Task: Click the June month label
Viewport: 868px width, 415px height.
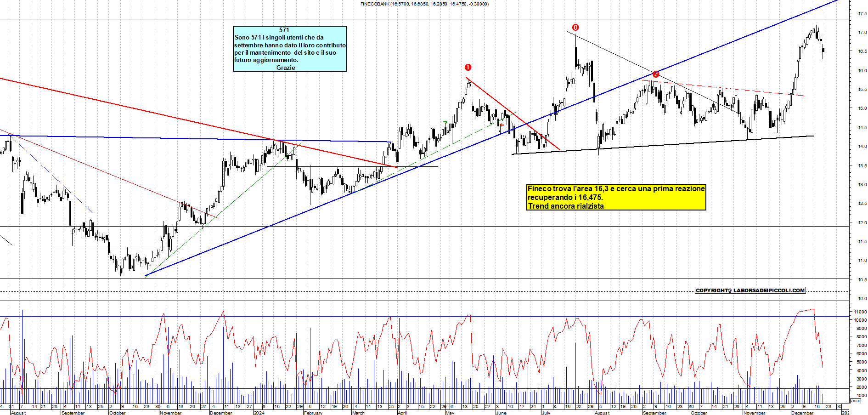Action: (x=501, y=413)
